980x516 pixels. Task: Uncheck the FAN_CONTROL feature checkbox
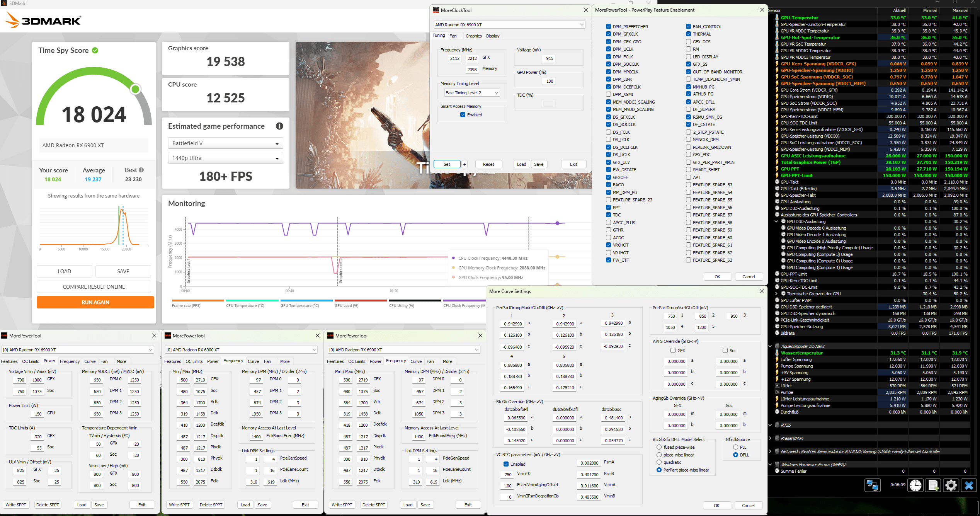689,27
